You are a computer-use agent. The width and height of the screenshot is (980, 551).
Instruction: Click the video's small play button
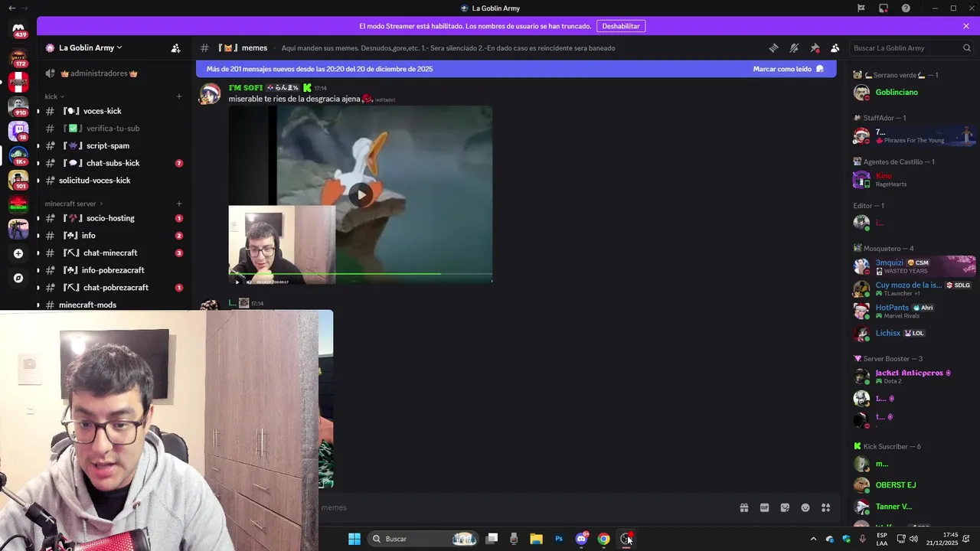coord(237,282)
